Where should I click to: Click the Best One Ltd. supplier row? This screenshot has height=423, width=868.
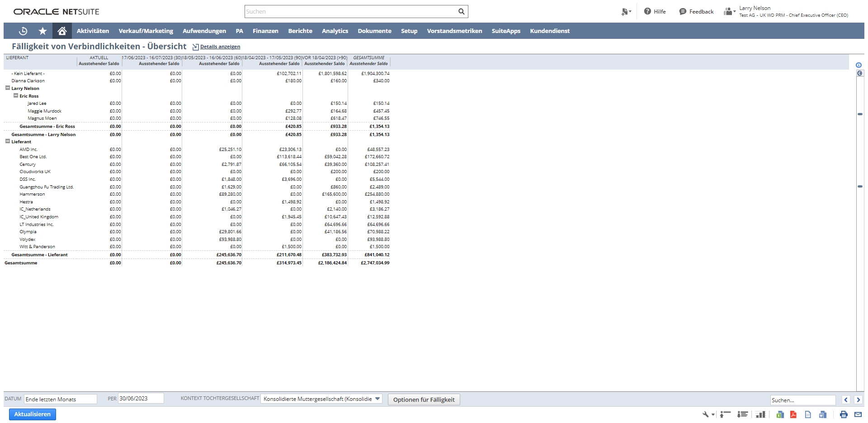pyautogui.click(x=33, y=157)
